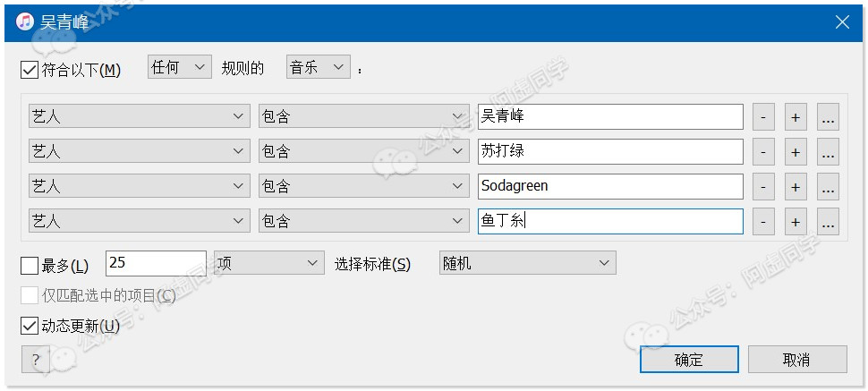
Task: Open 艺人 field dropdown in 苏打绿 row
Action: 139,151
